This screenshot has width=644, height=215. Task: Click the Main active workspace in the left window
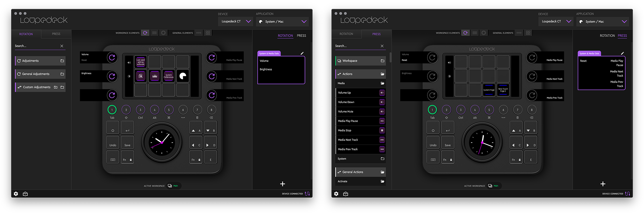tap(173, 186)
